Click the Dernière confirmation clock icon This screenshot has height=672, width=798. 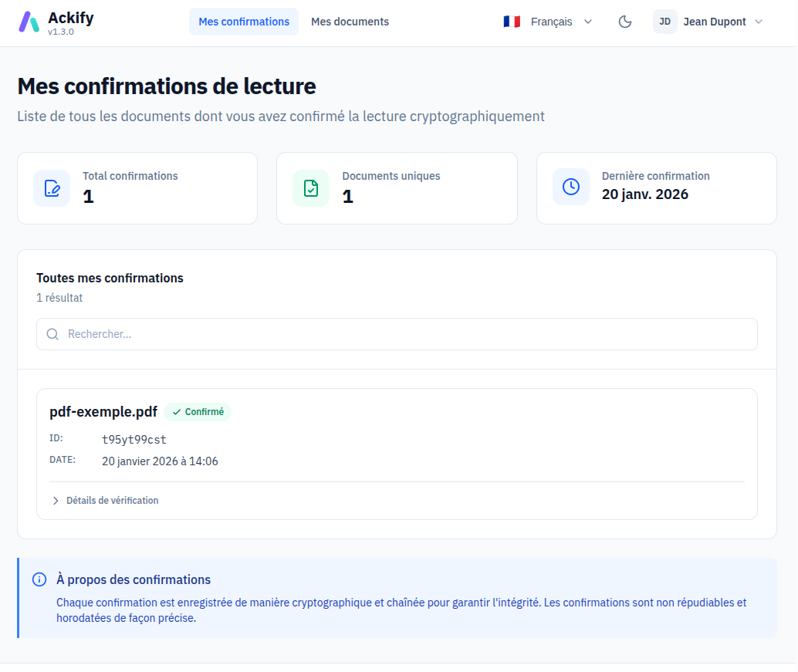[571, 187]
